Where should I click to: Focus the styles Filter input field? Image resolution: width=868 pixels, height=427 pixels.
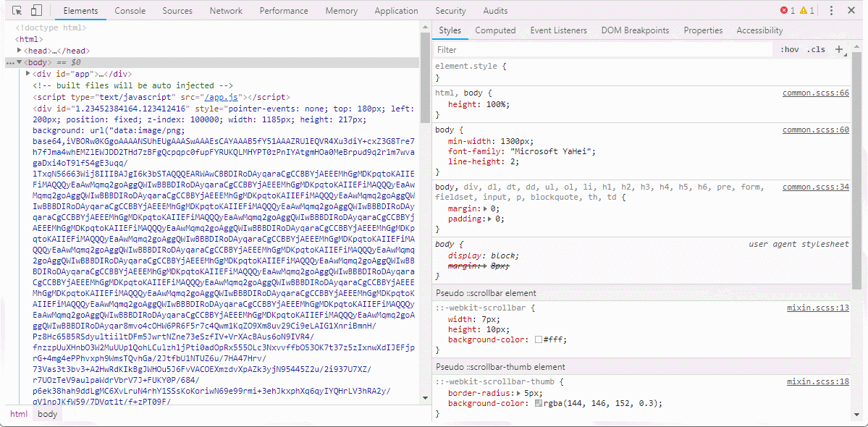602,49
